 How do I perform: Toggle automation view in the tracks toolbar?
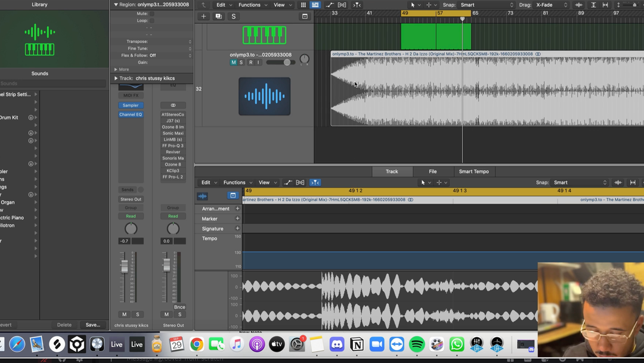click(x=329, y=5)
